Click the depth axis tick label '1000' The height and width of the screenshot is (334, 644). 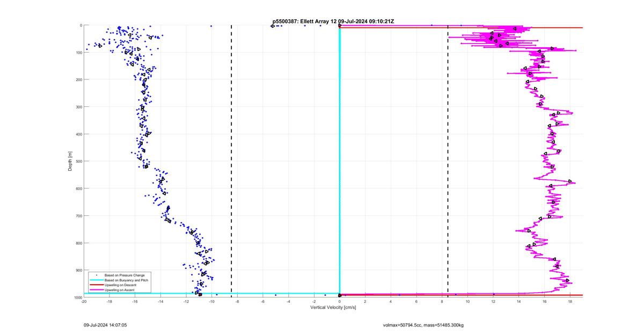[x=77, y=297]
